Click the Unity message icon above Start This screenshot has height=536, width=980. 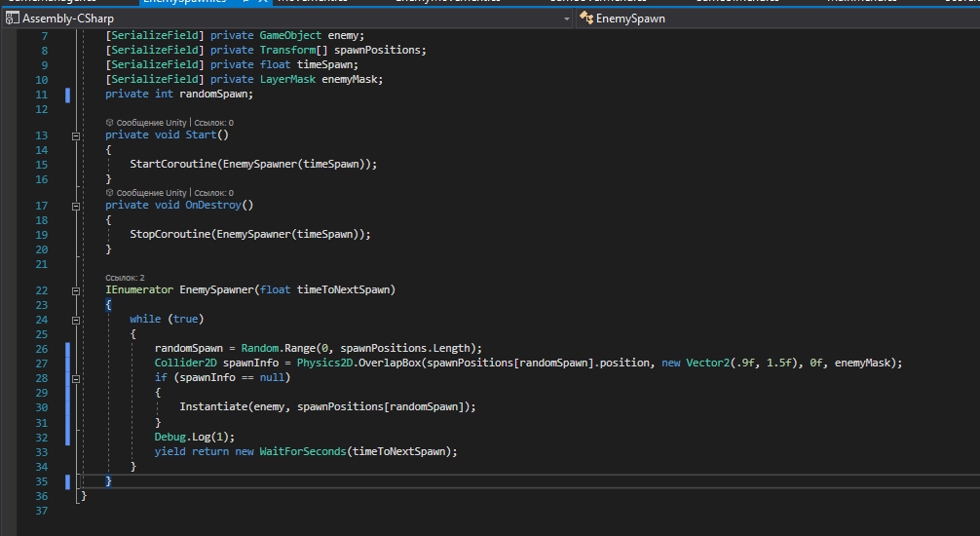[x=109, y=123]
